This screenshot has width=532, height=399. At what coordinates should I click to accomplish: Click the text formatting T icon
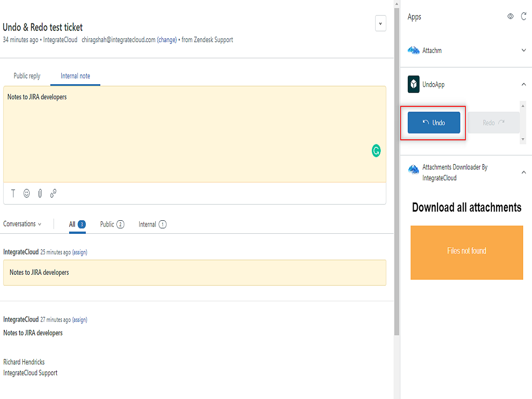tap(14, 193)
